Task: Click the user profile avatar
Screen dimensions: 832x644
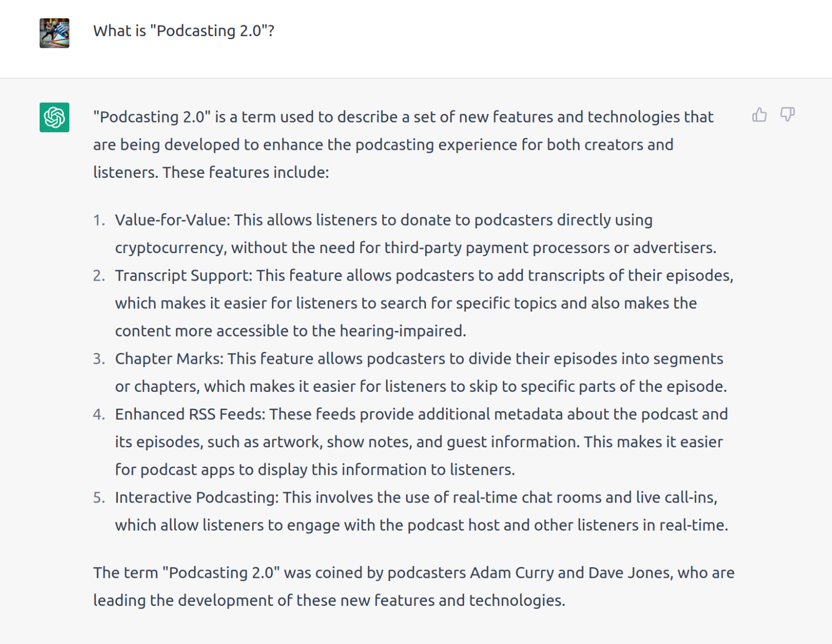Action: 54,33
